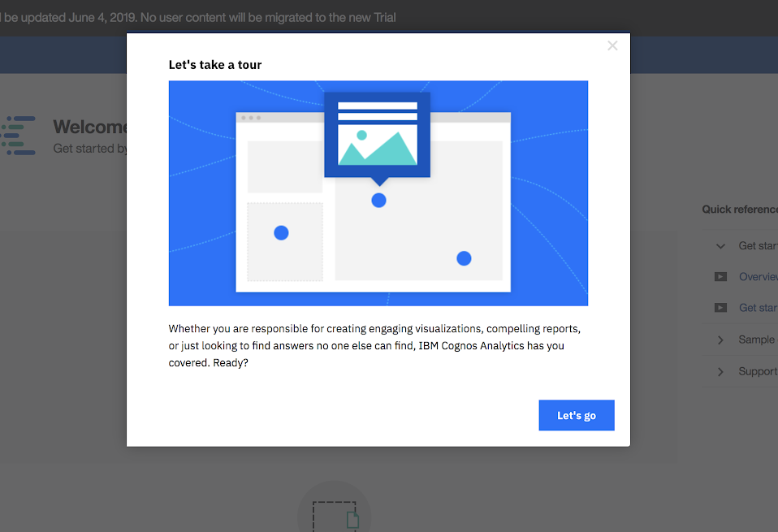Close the tour dialog with the X

(x=612, y=45)
